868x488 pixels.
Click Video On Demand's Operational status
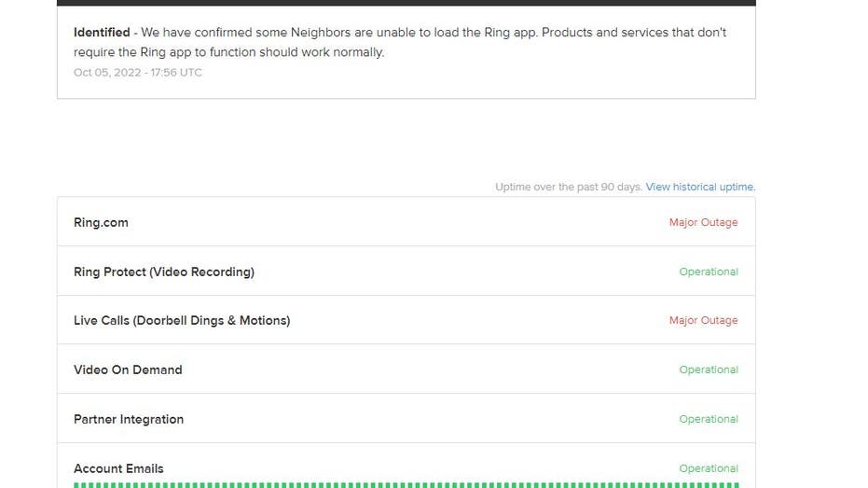tap(709, 369)
